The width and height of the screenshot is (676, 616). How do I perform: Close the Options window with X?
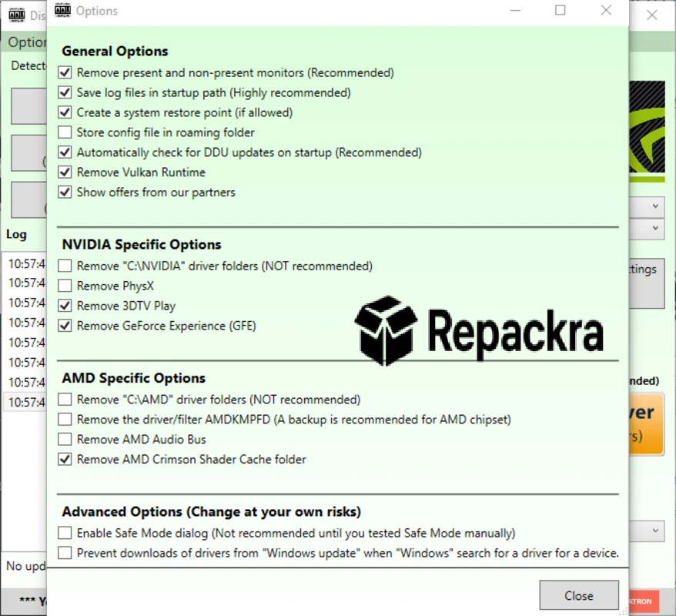(x=606, y=10)
